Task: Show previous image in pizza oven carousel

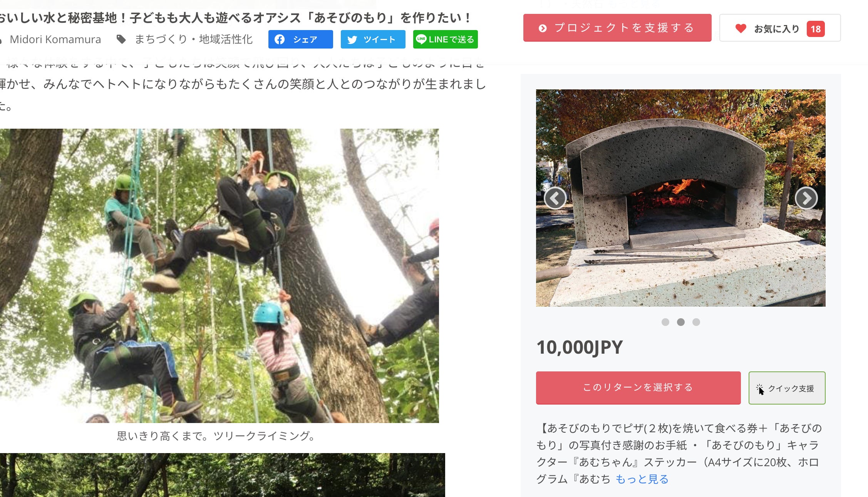Action: (x=555, y=198)
